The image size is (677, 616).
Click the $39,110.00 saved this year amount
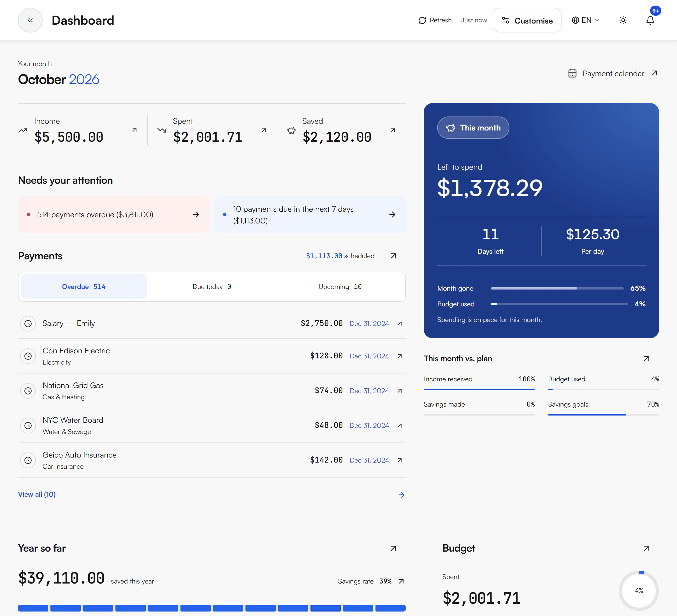tap(61, 578)
